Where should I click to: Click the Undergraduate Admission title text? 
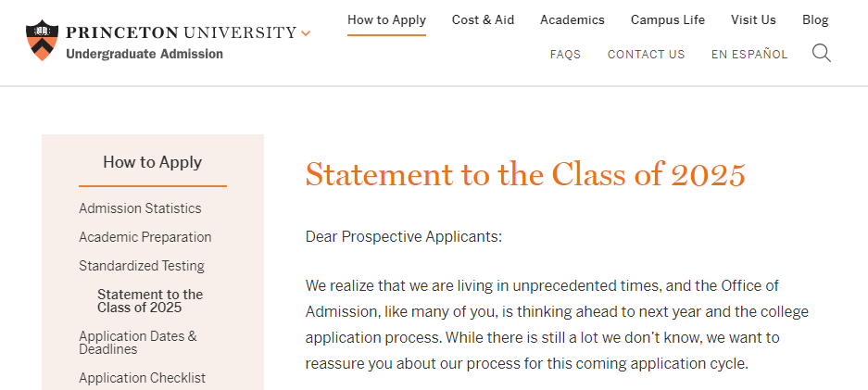click(145, 54)
